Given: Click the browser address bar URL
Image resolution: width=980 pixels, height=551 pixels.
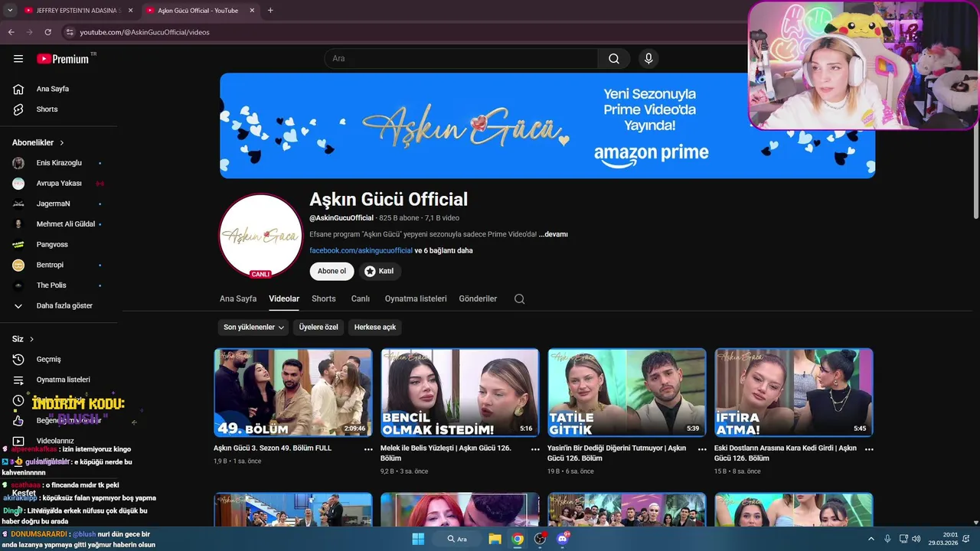Looking at the screenshot, I should point(144,32).
